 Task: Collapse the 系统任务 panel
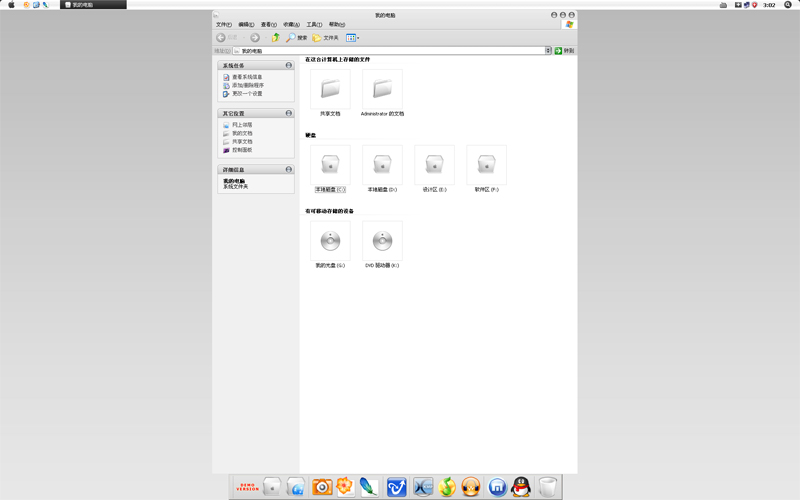tap(289, 65)
